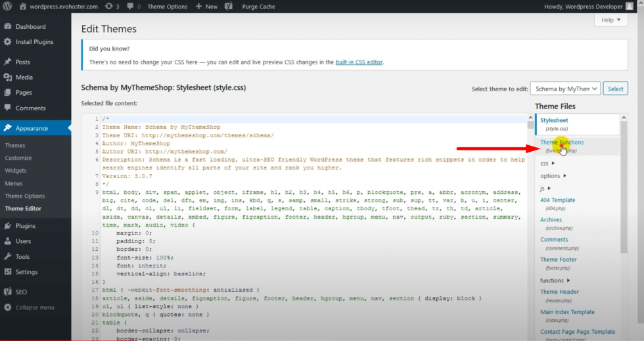Image resolution: width=644 pixels, height=341 pixels.
Task: Click the Theme Files scrollbar thumb
Action: [x=624, y=187]
